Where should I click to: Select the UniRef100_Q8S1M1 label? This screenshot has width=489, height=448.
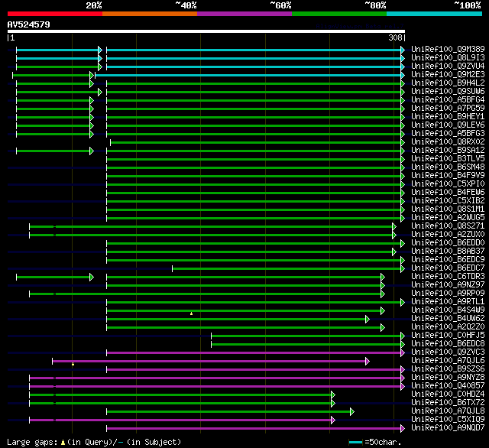coord(448,209)
